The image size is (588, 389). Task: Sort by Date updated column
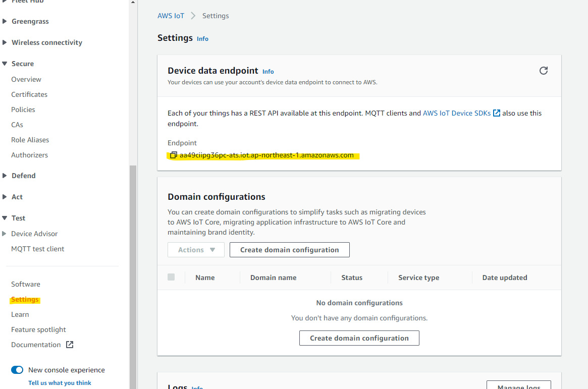point(505,277)
